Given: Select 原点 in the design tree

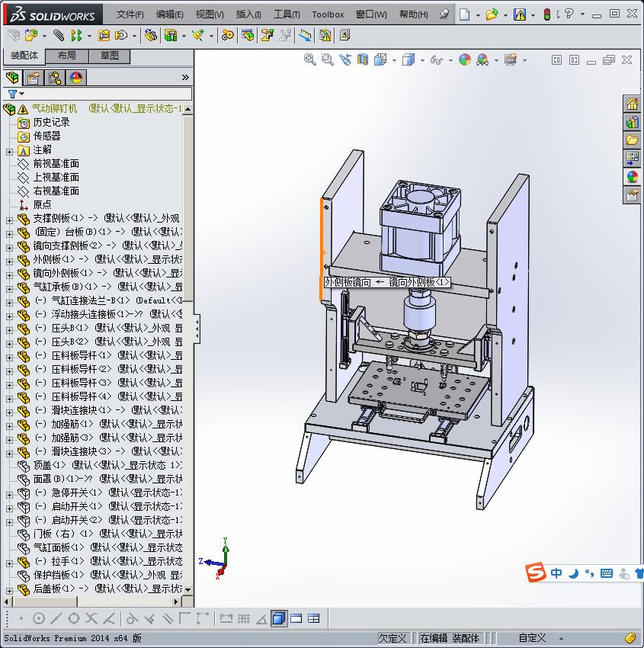Looking at the screenshot, I should click(x=42, y=204).
